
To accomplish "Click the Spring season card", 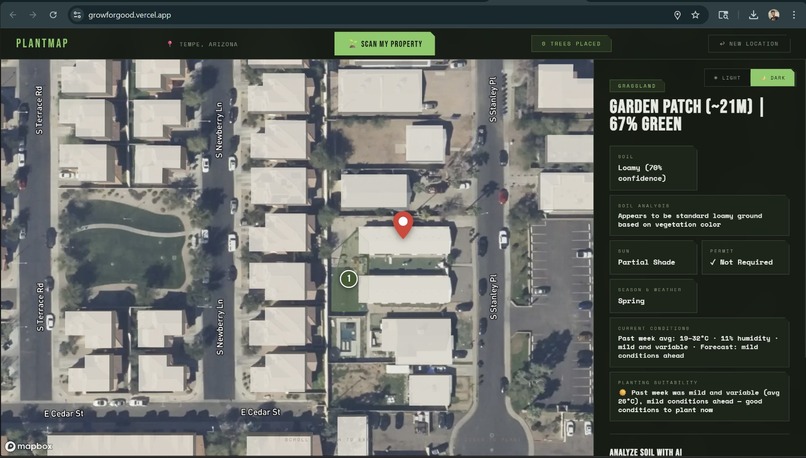I will pyautogui.click(x=653, y=296).
